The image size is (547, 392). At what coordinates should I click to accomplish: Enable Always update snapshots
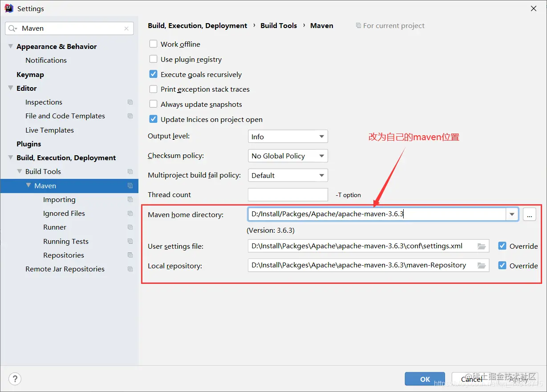click(153, 104)
